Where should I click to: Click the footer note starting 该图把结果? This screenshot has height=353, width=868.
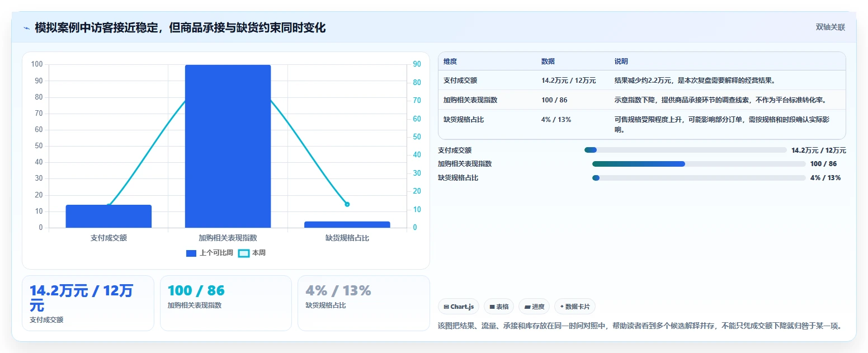coord(640,326)
